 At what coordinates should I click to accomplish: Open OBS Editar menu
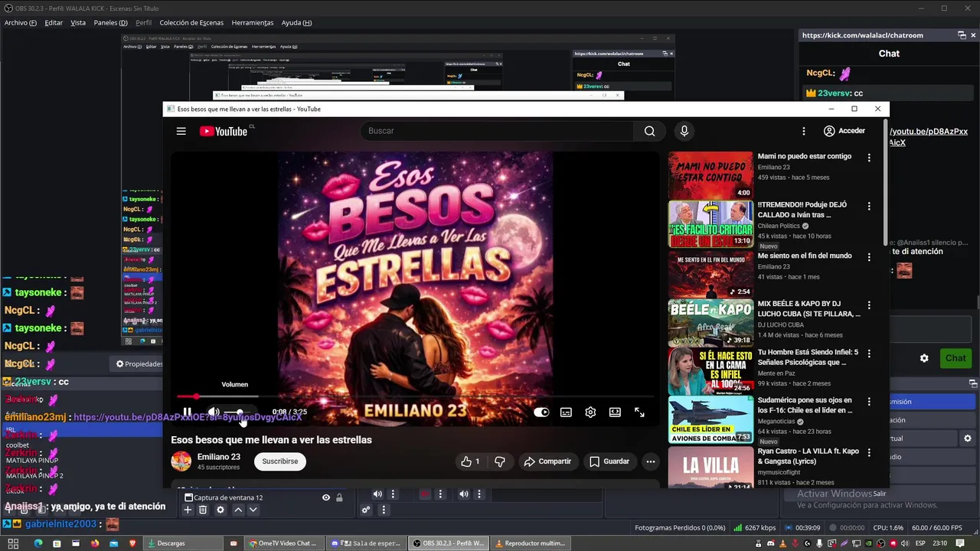pos(54,23)
